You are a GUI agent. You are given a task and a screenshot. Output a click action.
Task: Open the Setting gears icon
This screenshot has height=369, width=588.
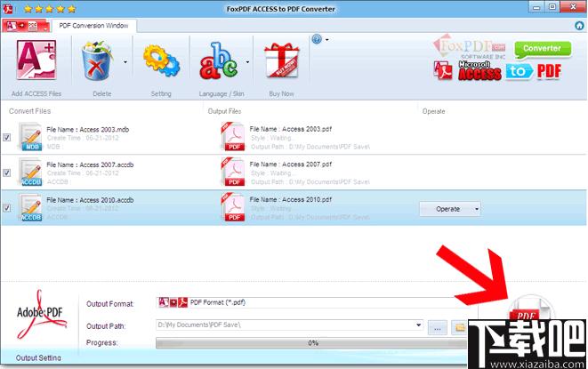(x=161, y=60)
